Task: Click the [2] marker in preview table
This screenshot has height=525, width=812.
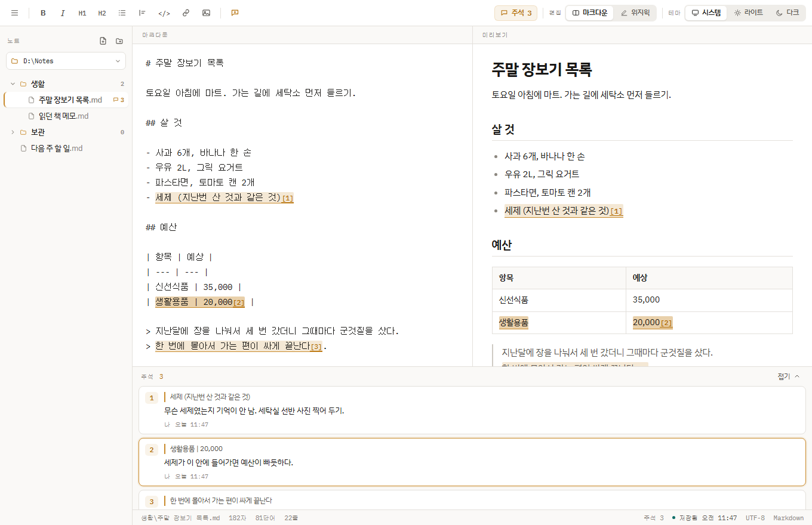Action: [666, 323]
